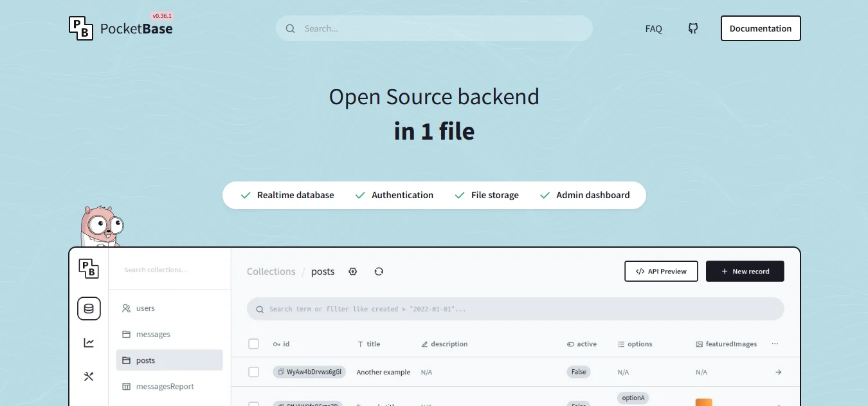Click the search icon in the records filter bar
Image resolution: width=868 pixels, height=406 pixels.
click(x=260, y=309)
